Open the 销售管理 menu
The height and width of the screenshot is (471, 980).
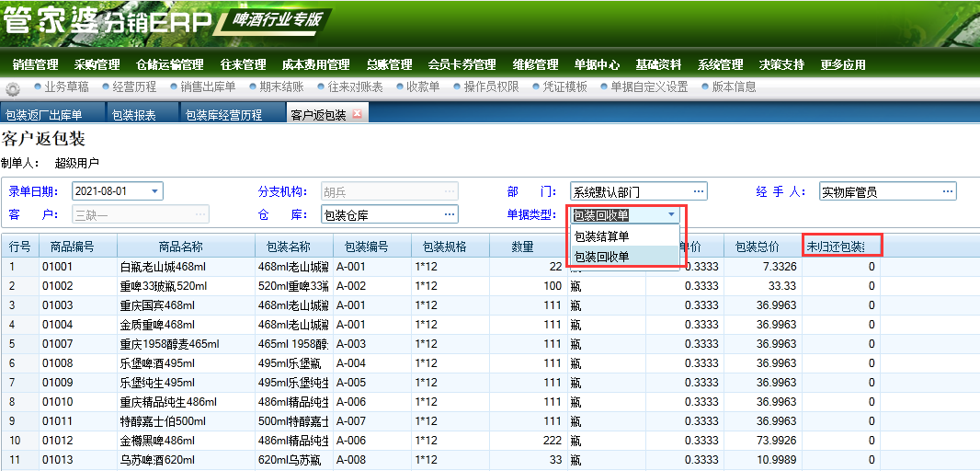coord(35,65)
